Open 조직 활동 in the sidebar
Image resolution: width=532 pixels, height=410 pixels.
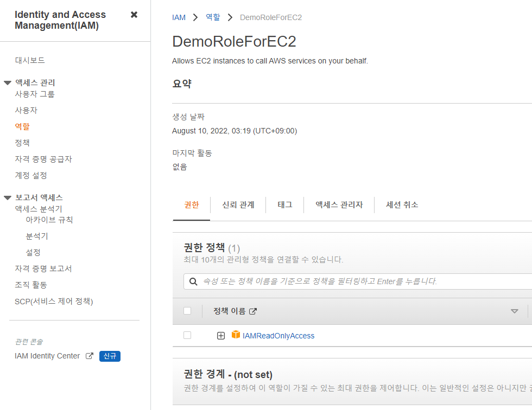[x=31, y=285]
